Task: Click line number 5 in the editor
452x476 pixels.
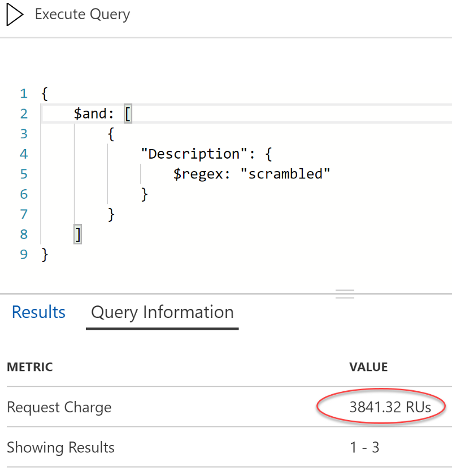Action: 24,173
